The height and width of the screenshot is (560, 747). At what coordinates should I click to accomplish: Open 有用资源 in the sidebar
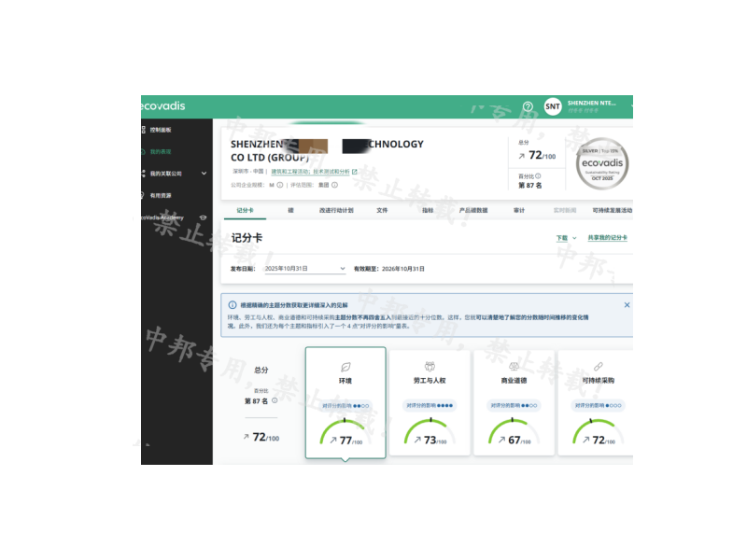(x=161, y=195)
